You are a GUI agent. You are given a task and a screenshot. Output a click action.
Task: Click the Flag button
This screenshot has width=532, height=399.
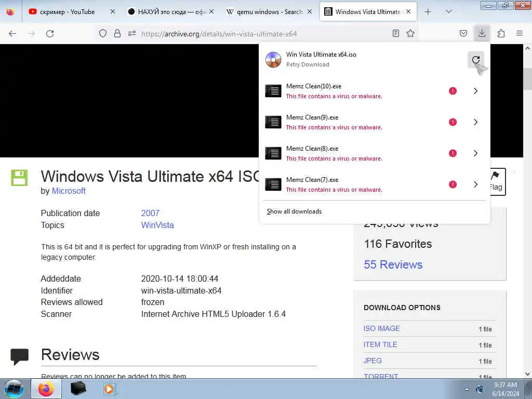[497, 181]
